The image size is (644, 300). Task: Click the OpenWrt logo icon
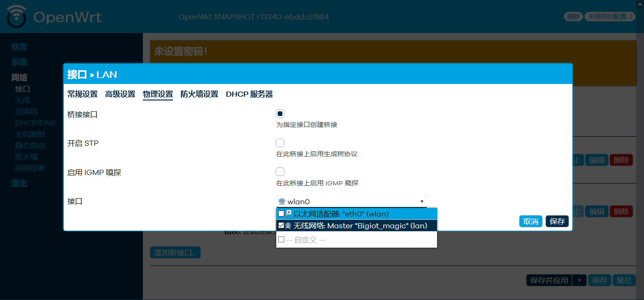coord(17,17)
